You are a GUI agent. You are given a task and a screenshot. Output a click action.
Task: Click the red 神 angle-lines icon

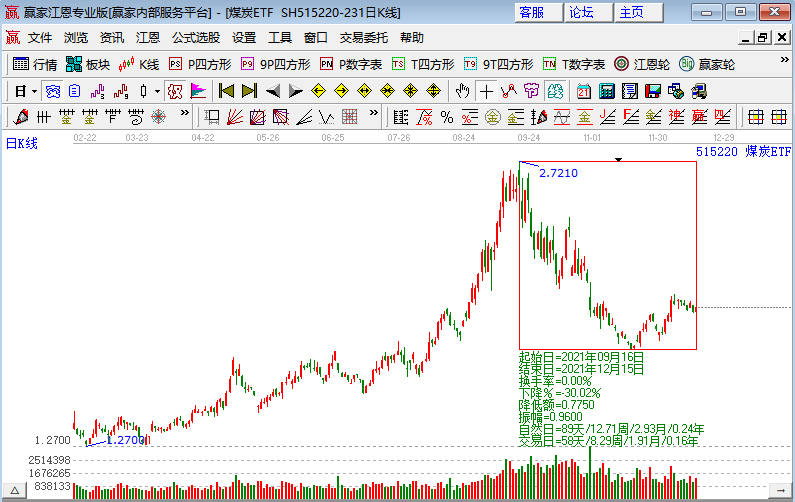(x=676, y=118)
